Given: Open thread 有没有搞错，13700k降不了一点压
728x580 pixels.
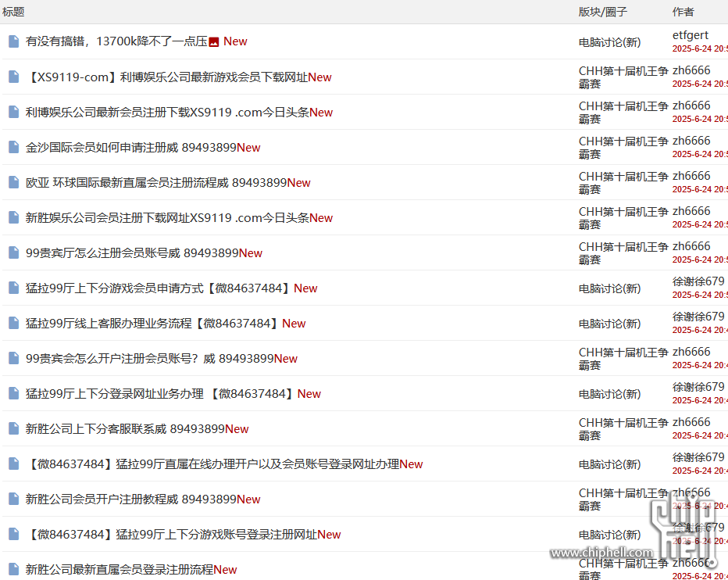Looking at the screenshot, I should [x=116, y=41].
